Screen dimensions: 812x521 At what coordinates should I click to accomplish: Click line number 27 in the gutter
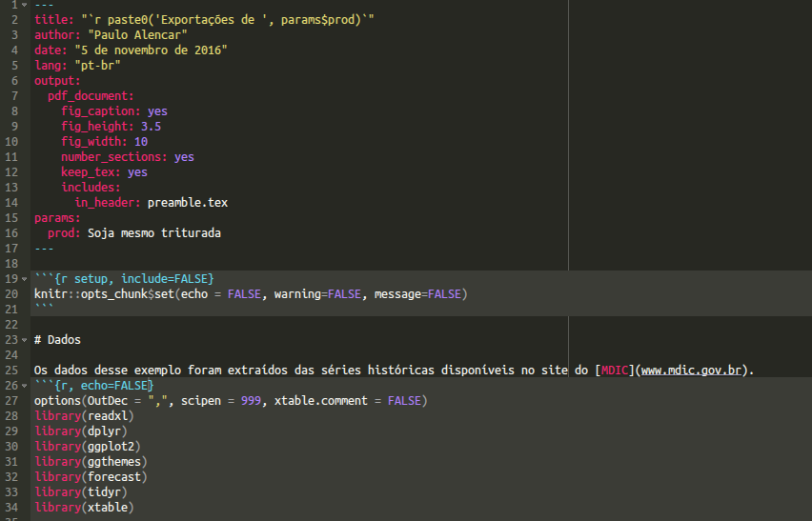[x=11, y=401]
